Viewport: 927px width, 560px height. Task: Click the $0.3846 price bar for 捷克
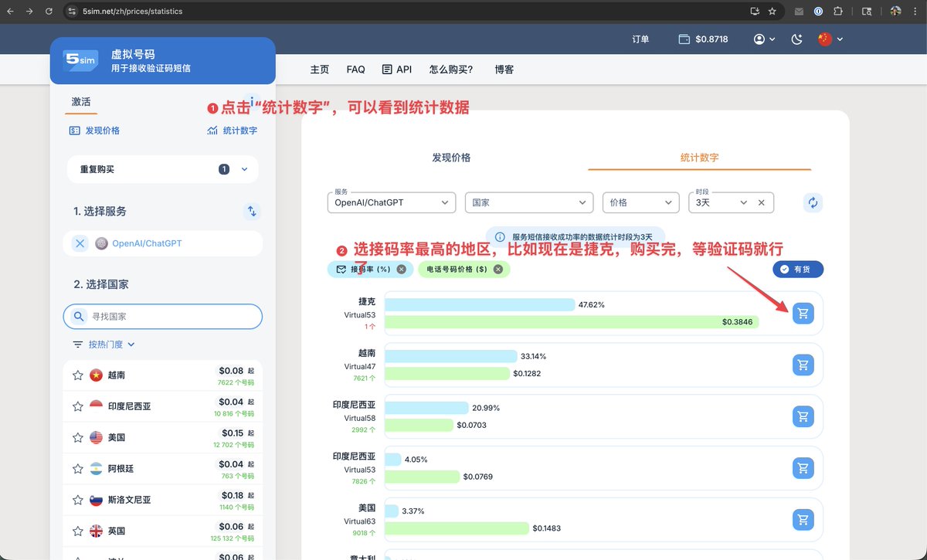572,322
